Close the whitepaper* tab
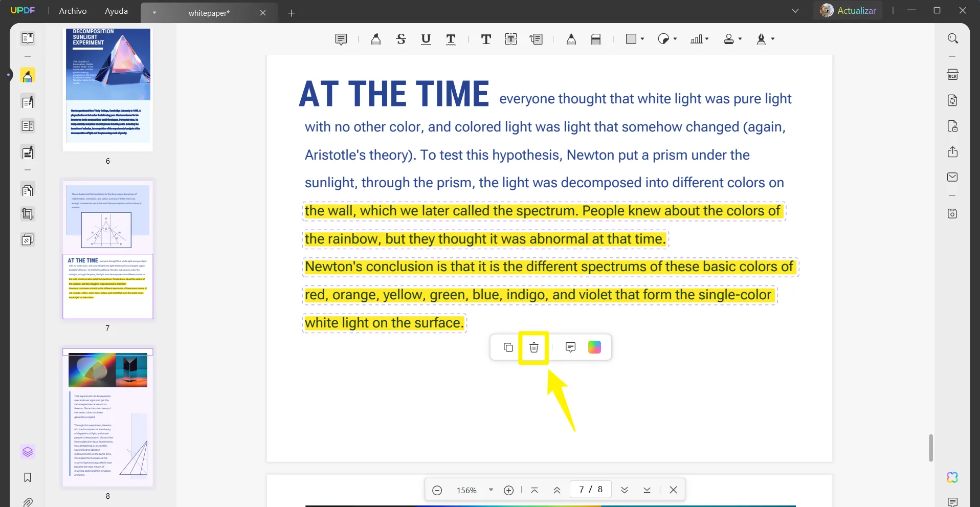 [x=263, y=13]
